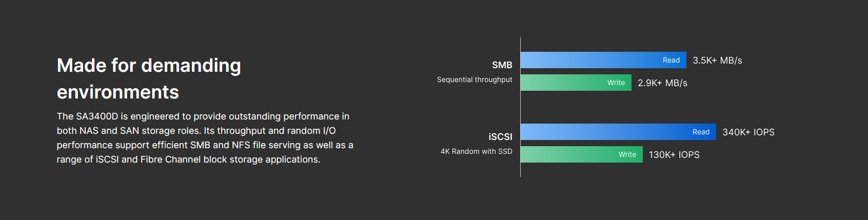Click the 'Read' label in iSCSI bar
Screen dimensions: 868x220
click(x=701, y=132)
